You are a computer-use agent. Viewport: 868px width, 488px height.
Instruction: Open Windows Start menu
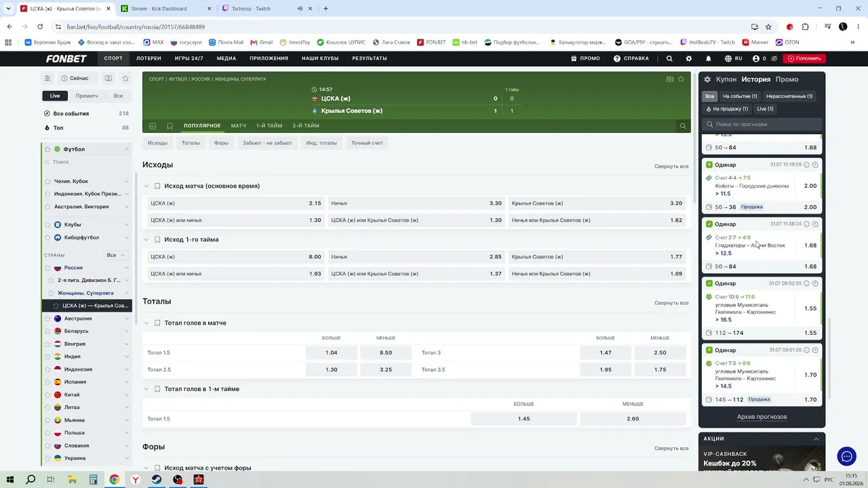pyautogui.click(x=9, y=479)
